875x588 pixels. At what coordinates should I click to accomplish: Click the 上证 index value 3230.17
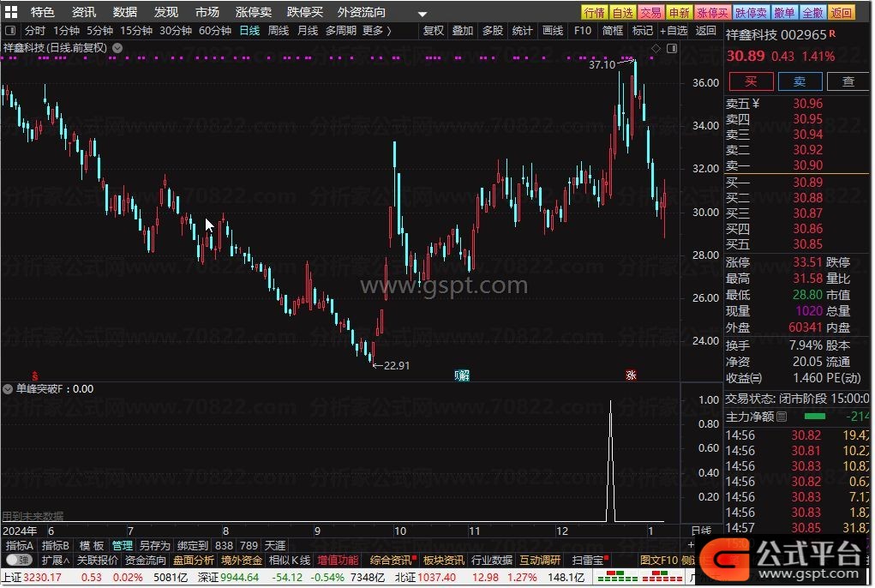point(42,578)
